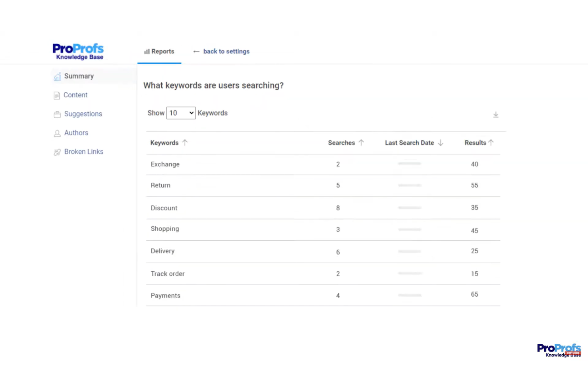Viewport: 588px width, 392px height.
Task: Select Summary in the left navigation menu
Action: tap(79, 76)
